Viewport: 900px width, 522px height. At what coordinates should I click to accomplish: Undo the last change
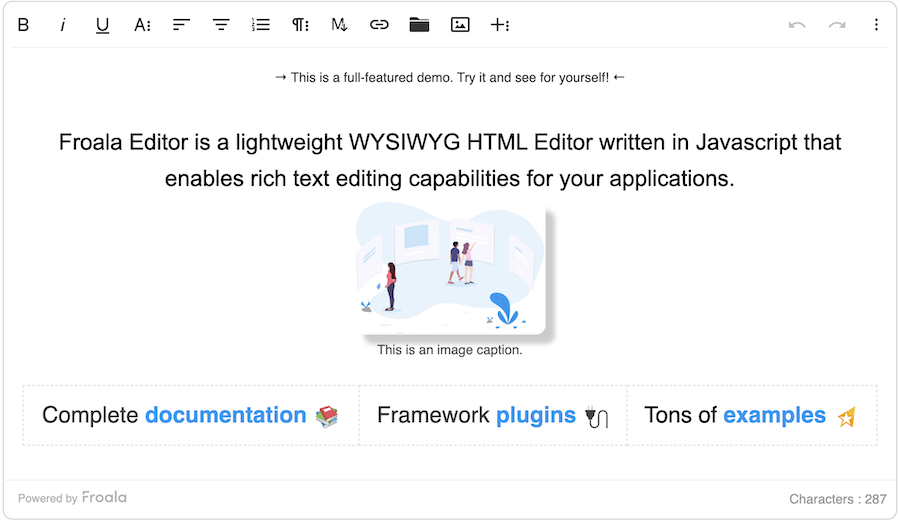[x=797, y=25]
